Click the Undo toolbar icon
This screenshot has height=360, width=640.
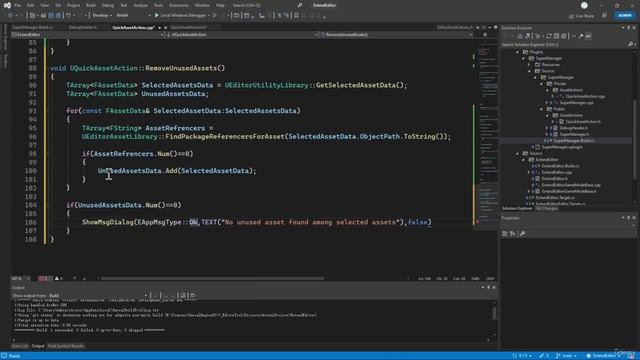[x=69, y=16]
